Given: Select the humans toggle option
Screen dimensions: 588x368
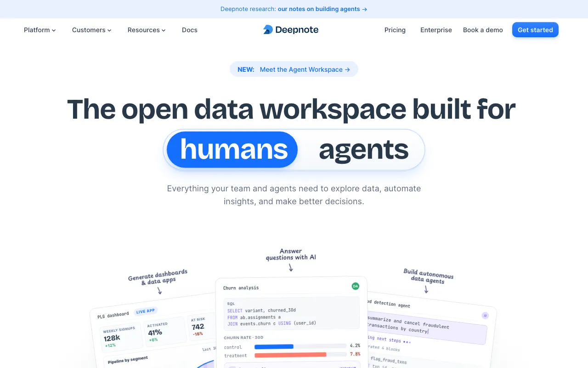Looking at the screenshot, I should 232,149.
